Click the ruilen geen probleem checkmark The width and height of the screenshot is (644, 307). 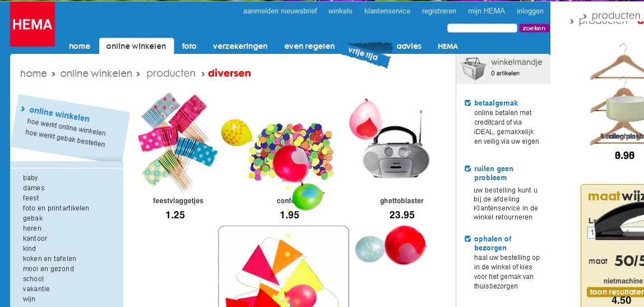coord(467,168)
